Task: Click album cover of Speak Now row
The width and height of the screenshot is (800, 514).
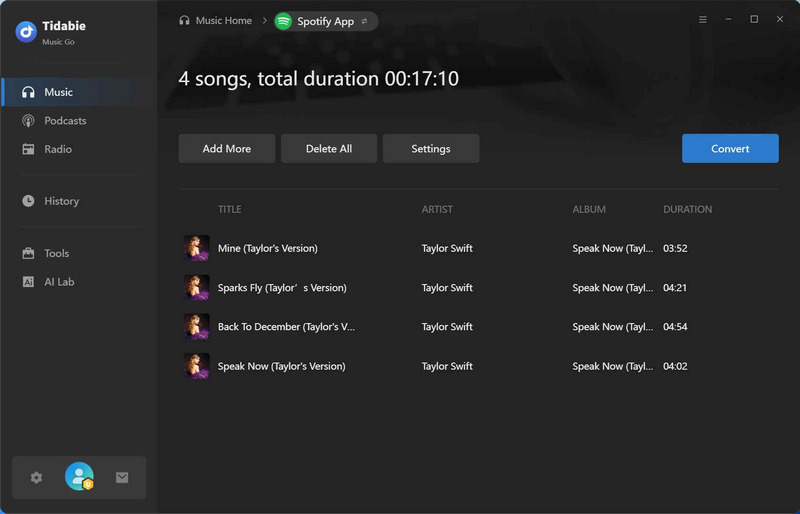Action: point(196,366)
